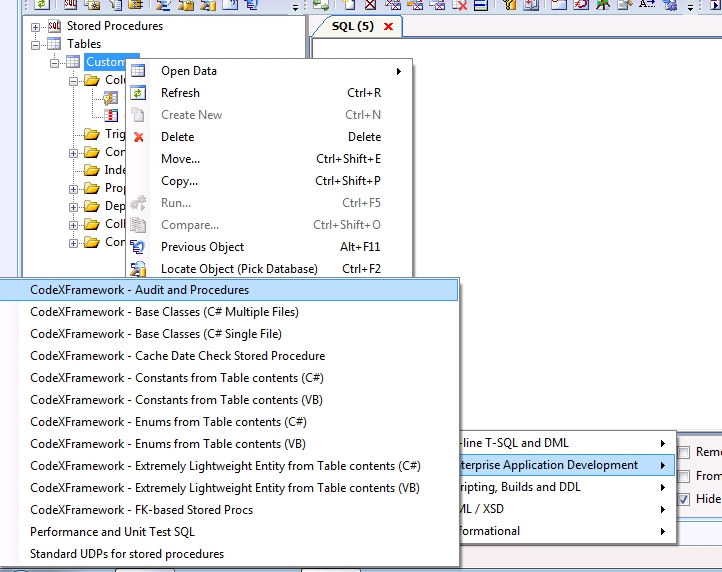Click the Inde folder icon

coord(92,170)
